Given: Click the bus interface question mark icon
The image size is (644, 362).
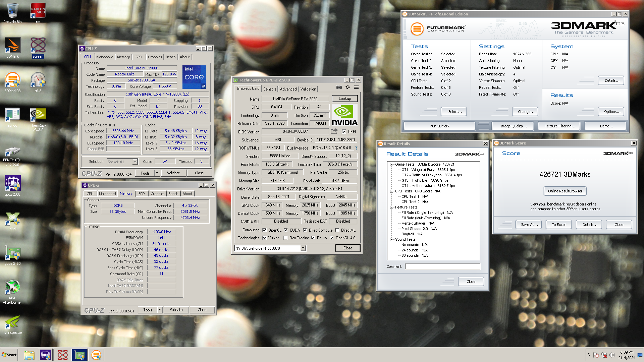Looking at the screenshot, I should coord(356,148).
